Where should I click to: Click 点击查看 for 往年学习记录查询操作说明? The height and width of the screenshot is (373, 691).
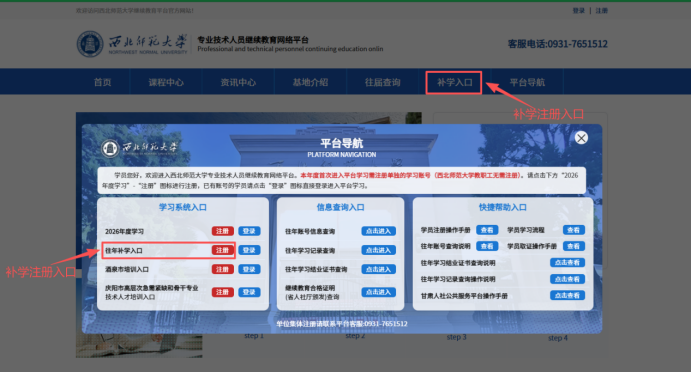tap(567, 279)
